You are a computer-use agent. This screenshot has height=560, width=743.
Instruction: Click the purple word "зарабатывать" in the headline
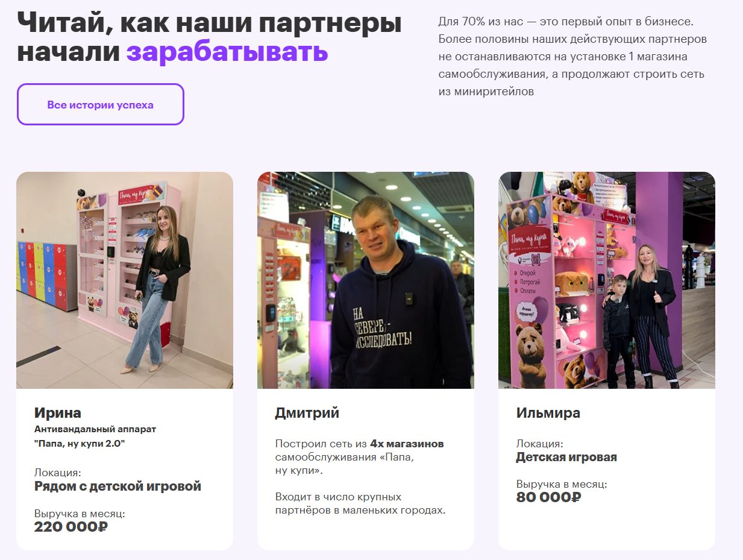pos(227,52)
